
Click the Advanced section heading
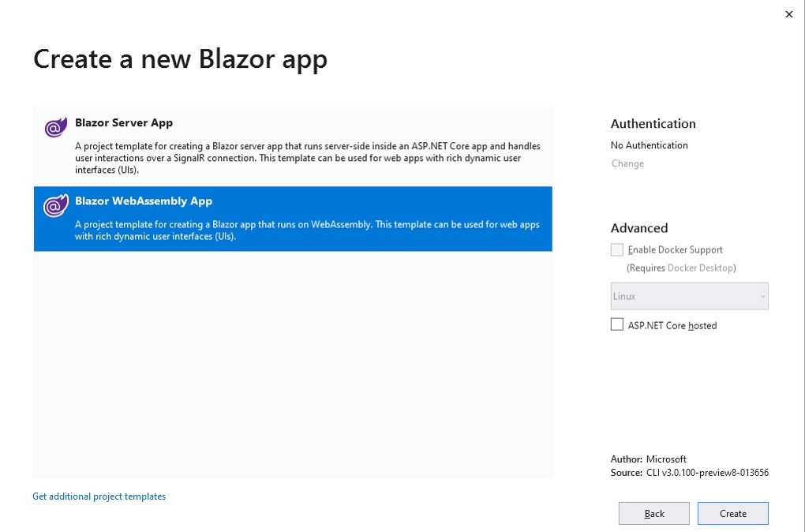639,228
